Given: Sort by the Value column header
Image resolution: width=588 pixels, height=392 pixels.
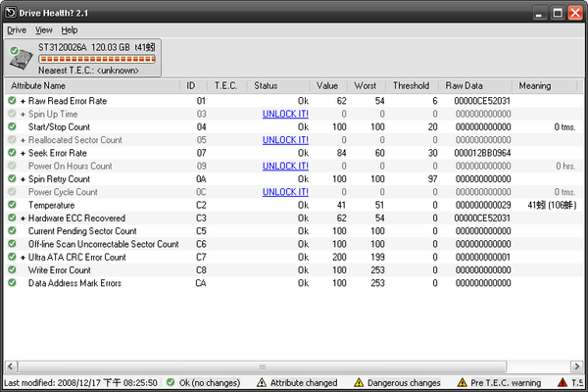Looking at the screenshot, I should [329, 86].
